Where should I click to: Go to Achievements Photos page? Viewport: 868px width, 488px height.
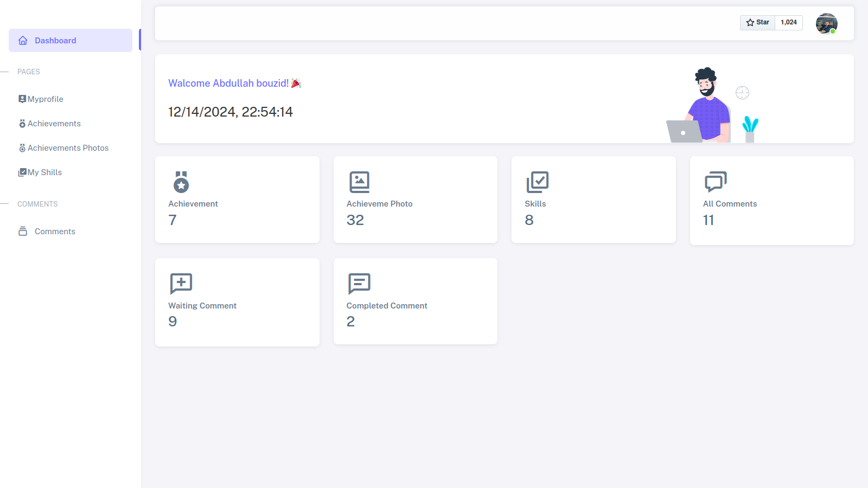point(68,148)
